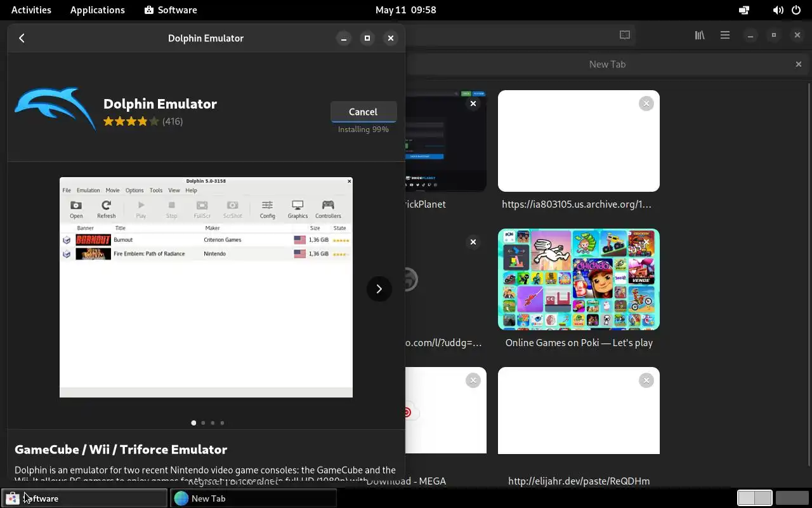The height and width of the screenshot is (508, 812).
Task: Switch to Software in the taskbar
Action: pos(84,498)
